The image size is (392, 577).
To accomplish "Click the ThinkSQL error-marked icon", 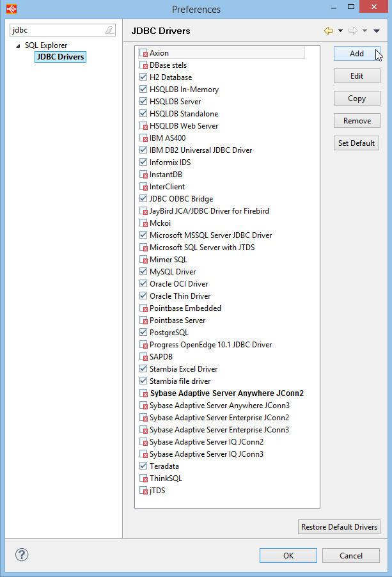I will click(143, 478).
